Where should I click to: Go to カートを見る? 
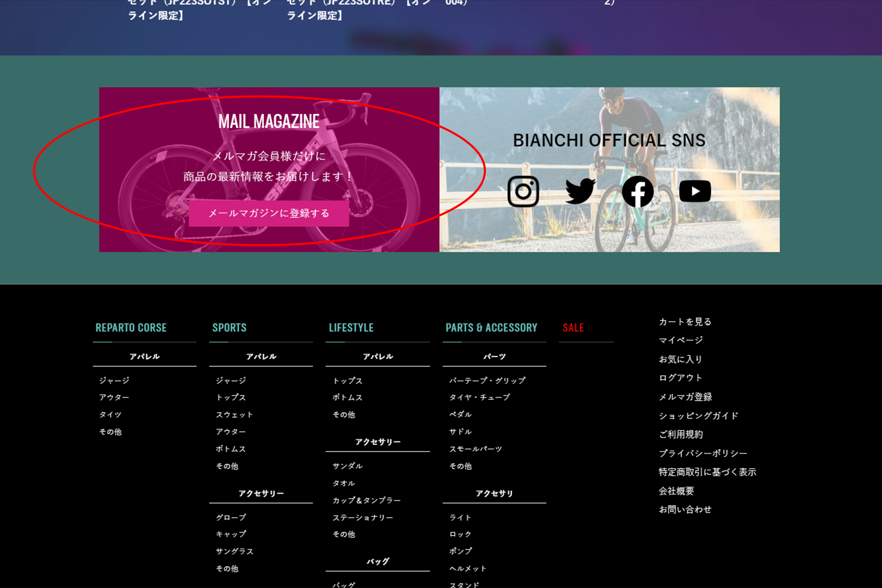(685, 322)
